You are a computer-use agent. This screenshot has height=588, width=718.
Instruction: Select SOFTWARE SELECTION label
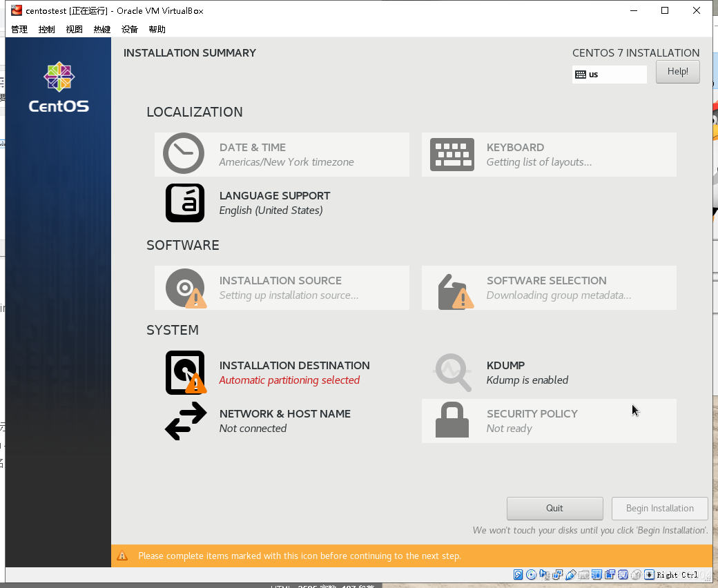click(546, 280)
